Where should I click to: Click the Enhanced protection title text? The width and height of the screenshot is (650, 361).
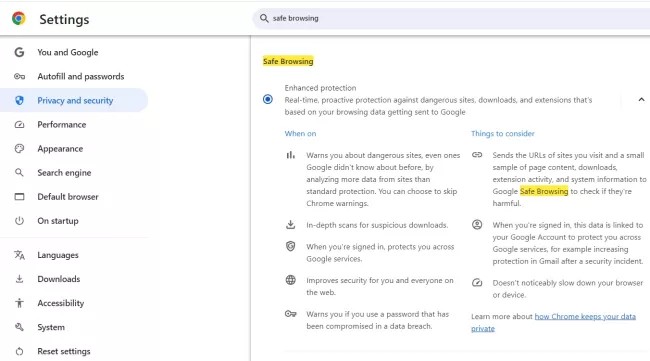(x=320, y=88)
